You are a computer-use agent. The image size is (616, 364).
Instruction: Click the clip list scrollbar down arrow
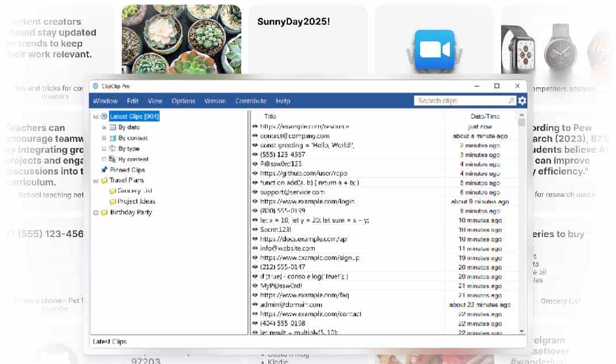[x=522, y=331]
